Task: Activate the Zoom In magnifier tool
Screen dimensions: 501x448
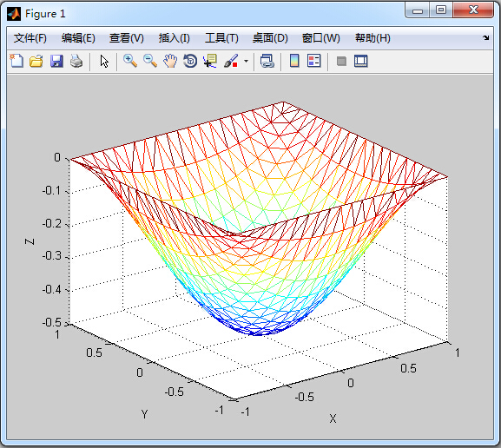Action: tap(130, 61)
